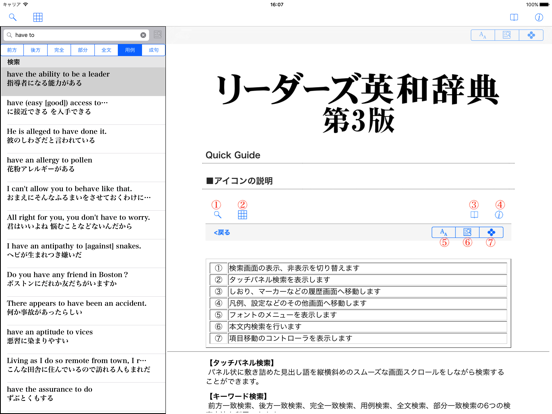Viewport: 552px width, 414px height.
Task: Select the 前方 search mode tab
Action: 12,50
